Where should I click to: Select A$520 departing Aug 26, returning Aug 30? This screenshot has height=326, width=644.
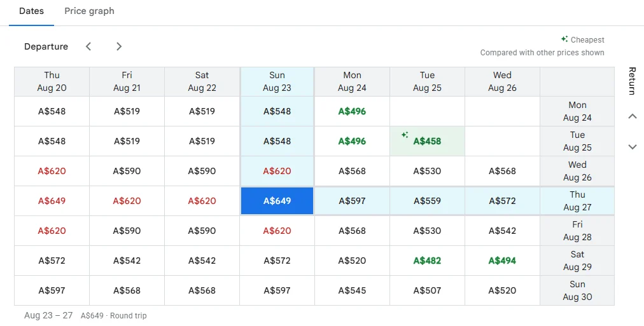pos(502,290)
